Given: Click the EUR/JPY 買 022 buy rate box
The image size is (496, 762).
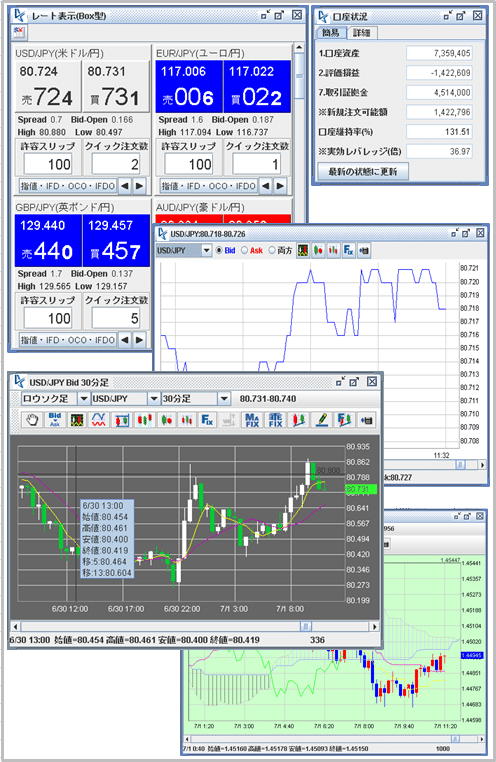Looking at the screenshot, I should (x=257, y=87).
